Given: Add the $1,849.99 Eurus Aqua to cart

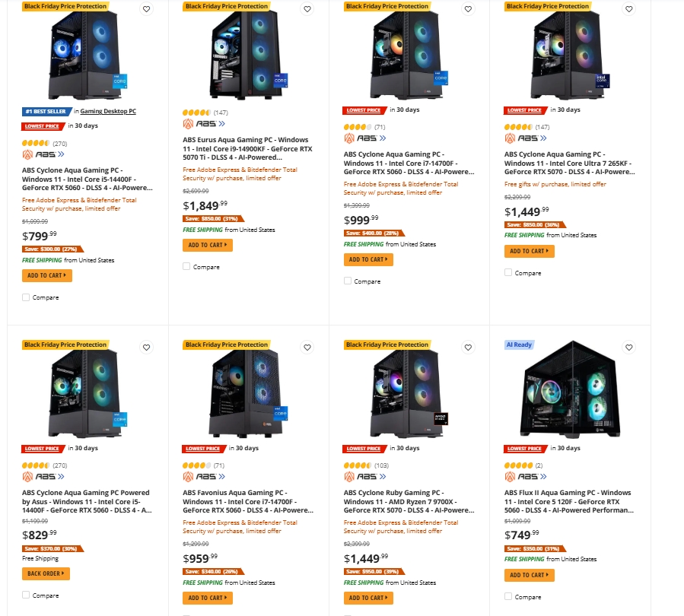Looking at the screenshot, I should 207,245.
